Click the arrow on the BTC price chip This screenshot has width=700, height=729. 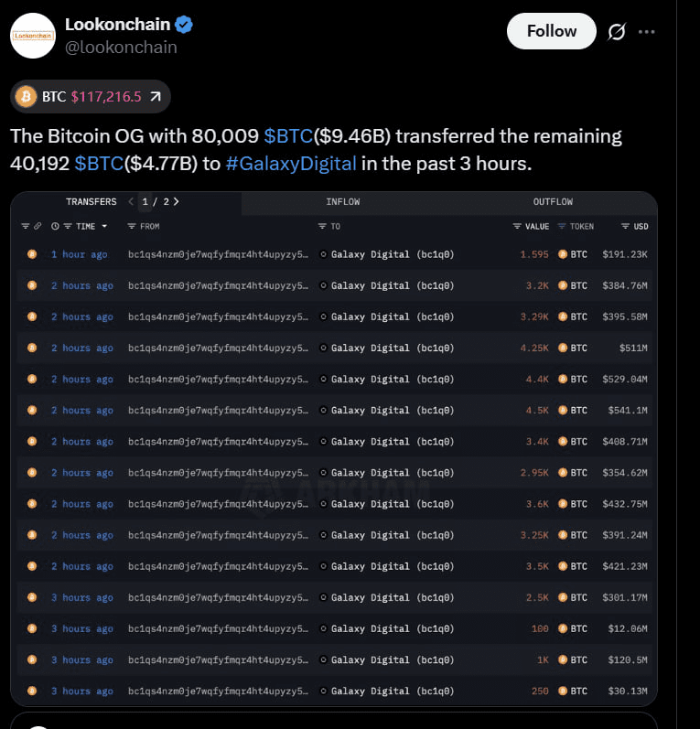pos(156,96)
